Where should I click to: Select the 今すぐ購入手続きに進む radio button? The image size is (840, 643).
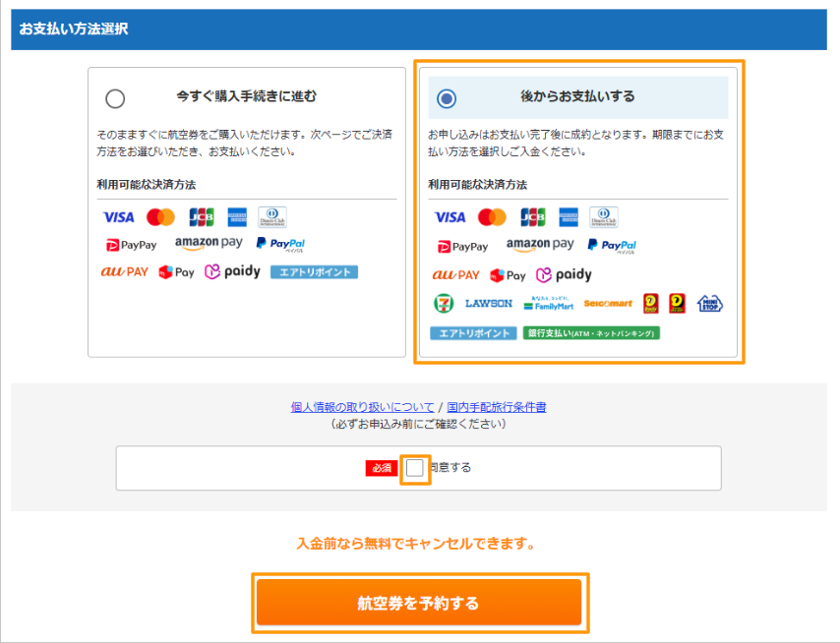(x=115, y=98)
